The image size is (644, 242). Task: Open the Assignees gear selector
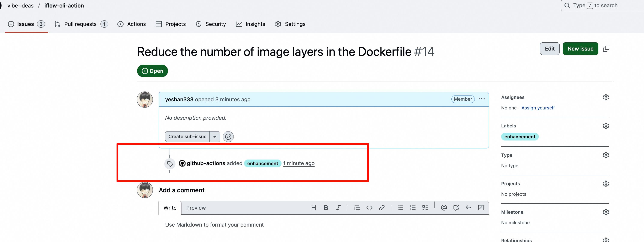[x=606, y=97]
